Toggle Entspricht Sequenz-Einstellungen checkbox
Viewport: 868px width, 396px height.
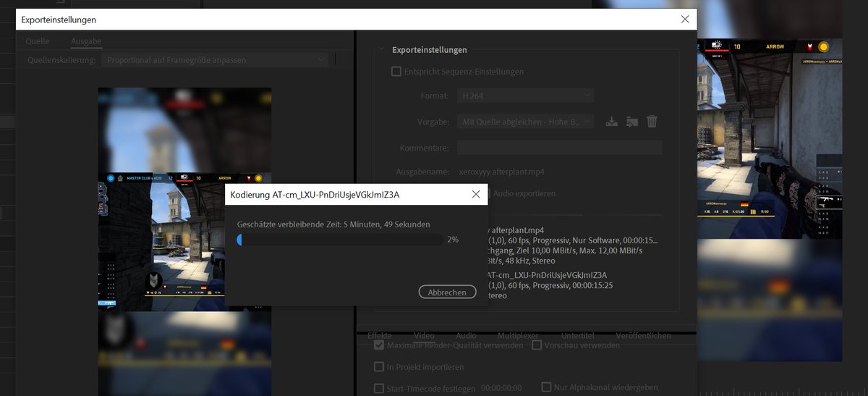coord(396,72)
